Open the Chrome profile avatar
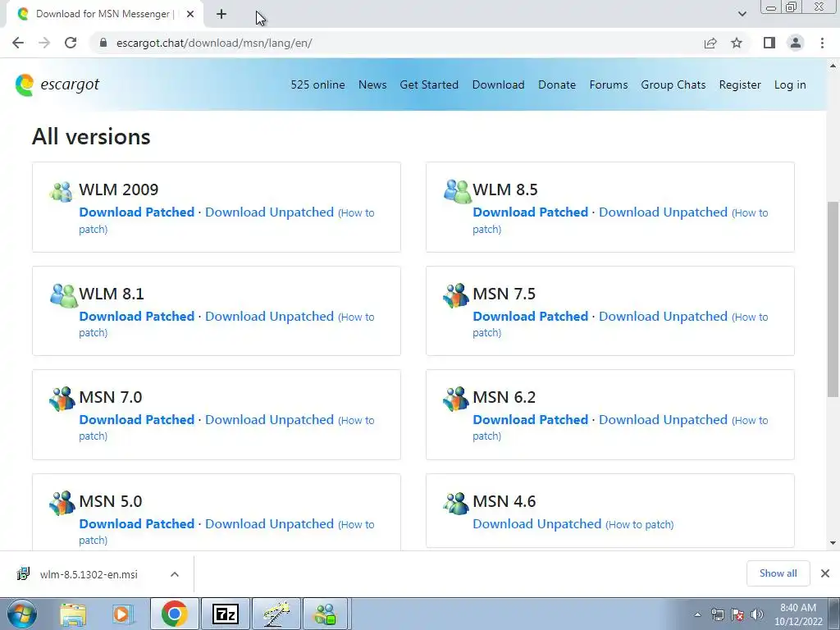The width and height of the screenshot is (840, 630). tap(796, 43)
